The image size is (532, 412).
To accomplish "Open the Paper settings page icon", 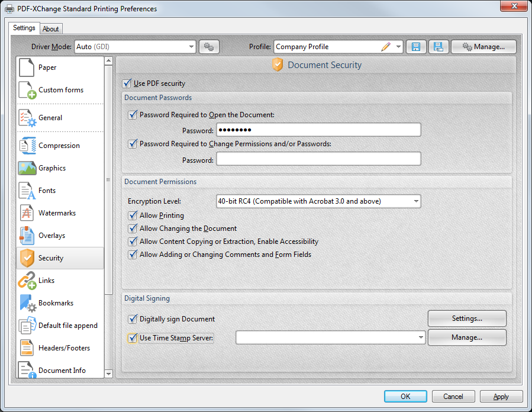I will tap(27, 67).
